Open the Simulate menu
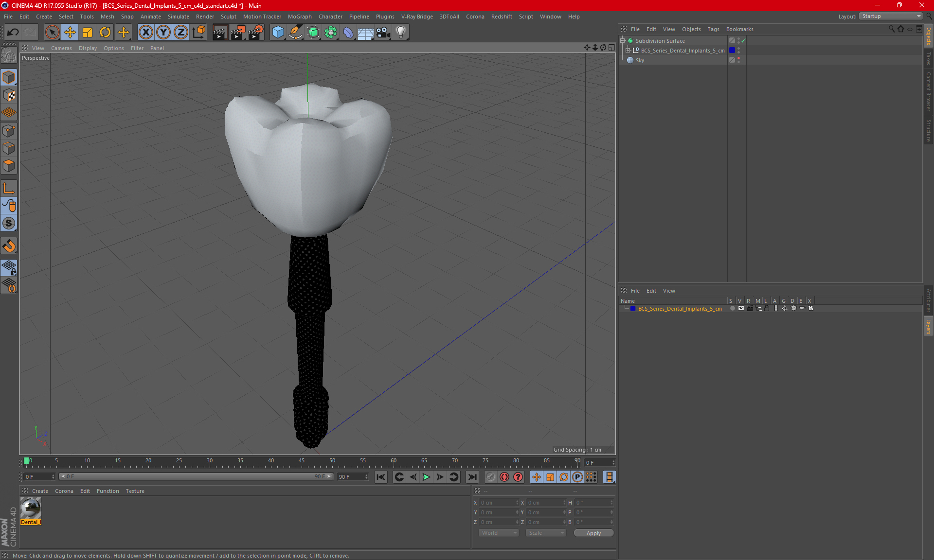The height and width of the screenshot is (560, 934). coord(179,17)
